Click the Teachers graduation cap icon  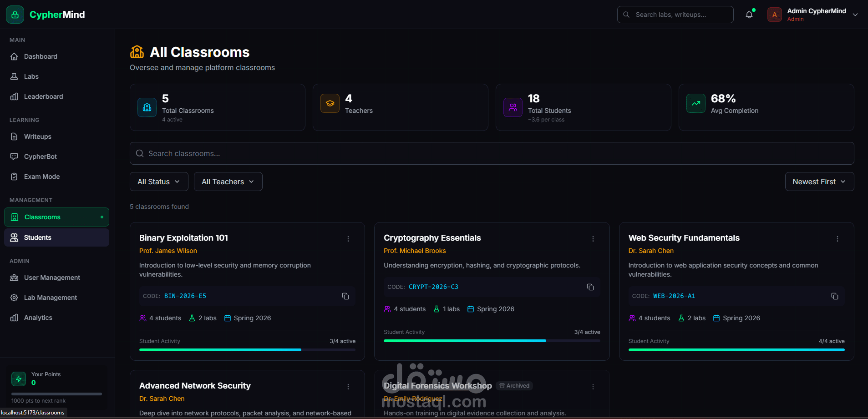click(330, 103)
